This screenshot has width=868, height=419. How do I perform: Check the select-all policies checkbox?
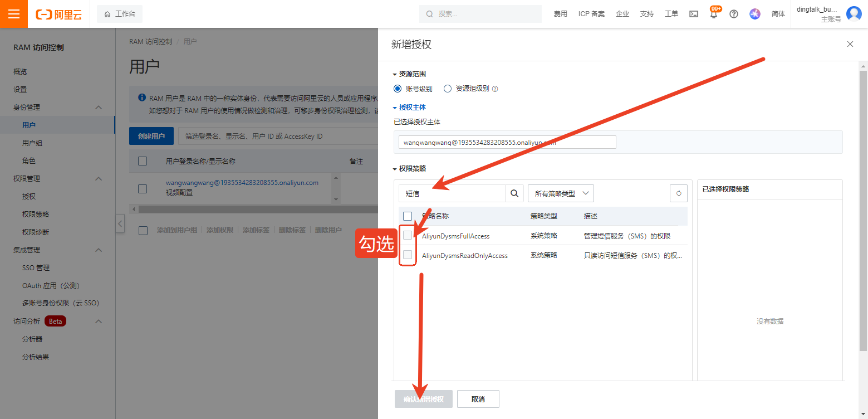(408, 216)
